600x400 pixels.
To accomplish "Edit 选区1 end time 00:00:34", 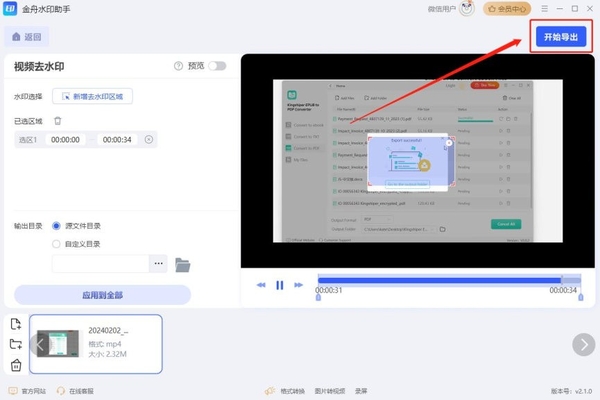I will click(117, 140).
